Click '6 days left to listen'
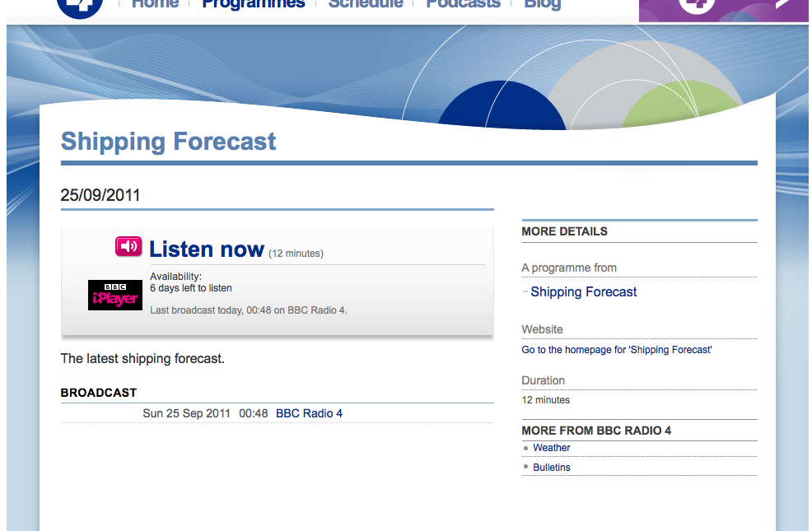812x531 pixels. pyautogui.click(x=190, y=288)
